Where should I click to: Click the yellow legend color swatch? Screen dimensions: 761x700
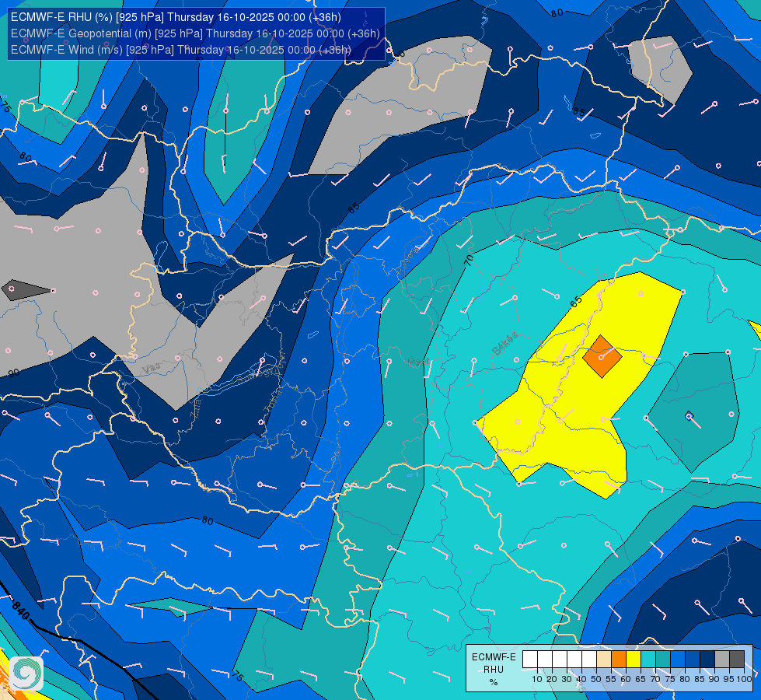coord(634,660)
